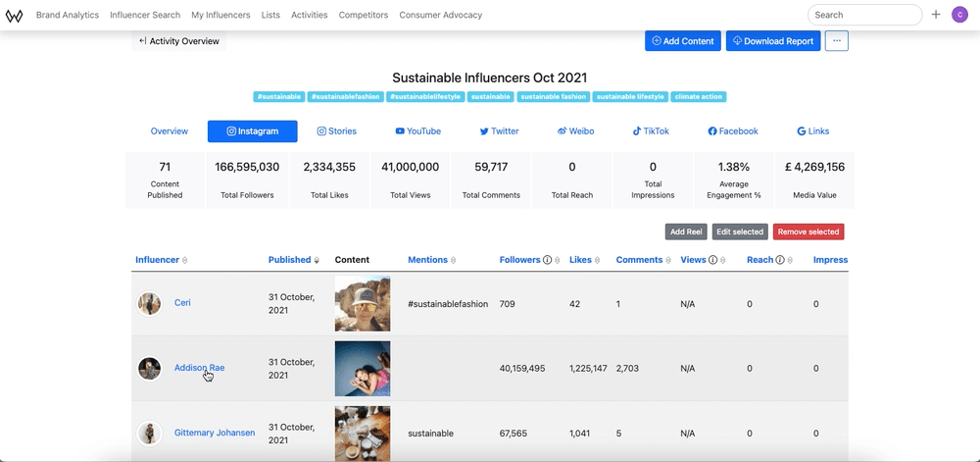Click the Add Reel button
This screenshot has height=462, width=980.
(686, 231)
